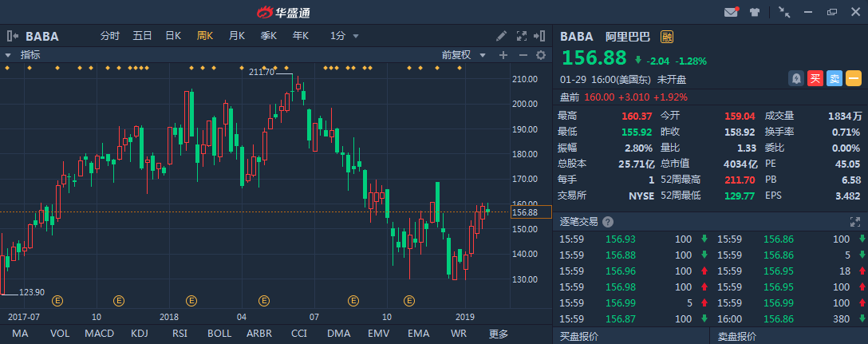The width and height of the screenshot is (868, 344).
Task: Enable the WR indicator
Action: (459, 334)
